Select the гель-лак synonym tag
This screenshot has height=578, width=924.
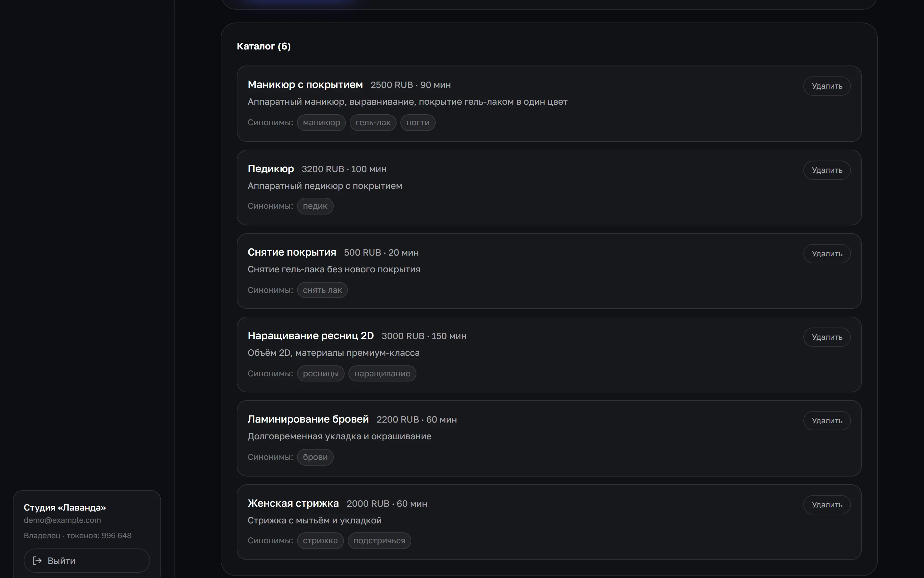pos(373,122)
